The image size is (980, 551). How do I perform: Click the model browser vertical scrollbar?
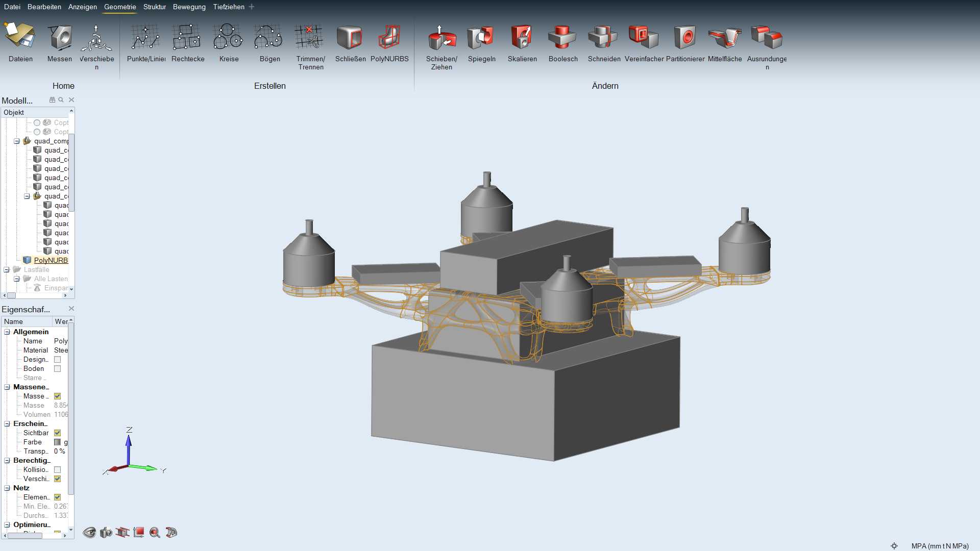tap(71, 172)
